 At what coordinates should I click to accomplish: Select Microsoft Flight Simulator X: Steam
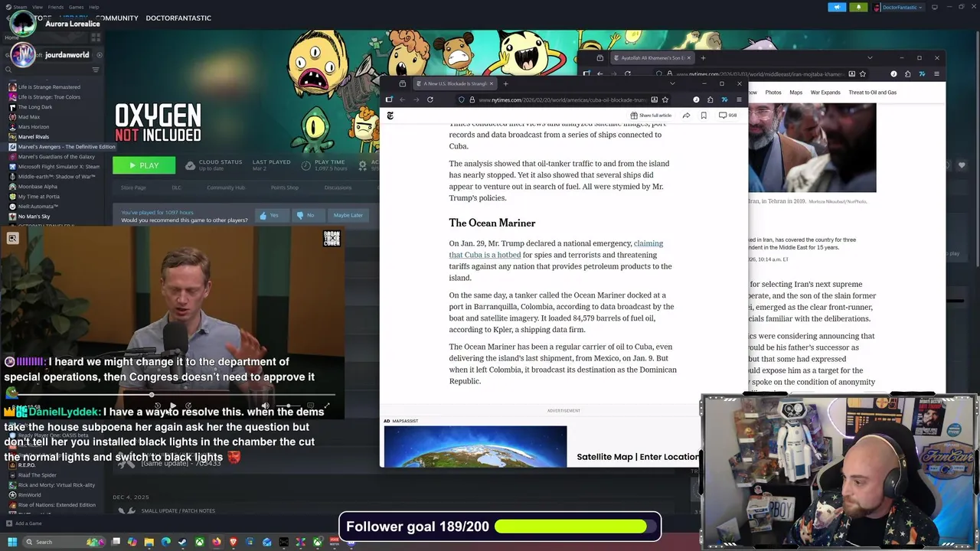pyautogui.click(x=59, y=167)
